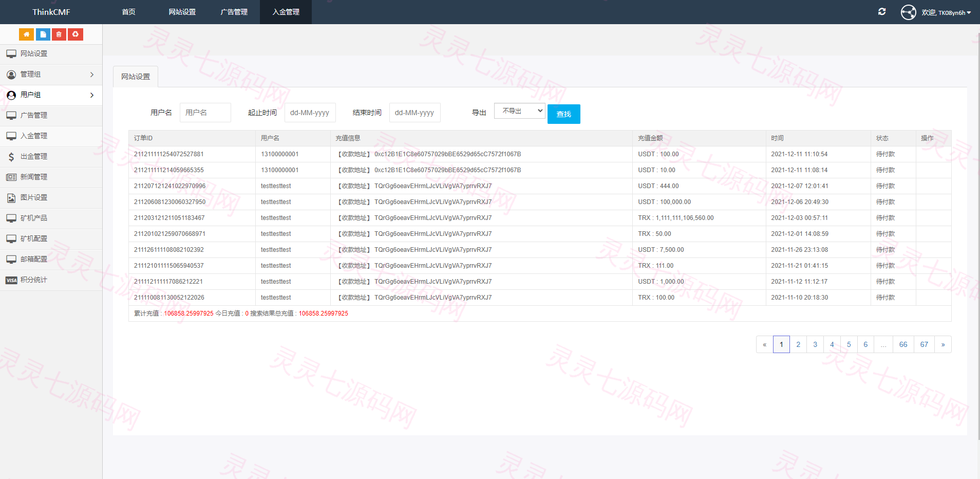Open 矿机配置 in the left sidebar
This screenshot has width=980, height=479.
(51, 239)
